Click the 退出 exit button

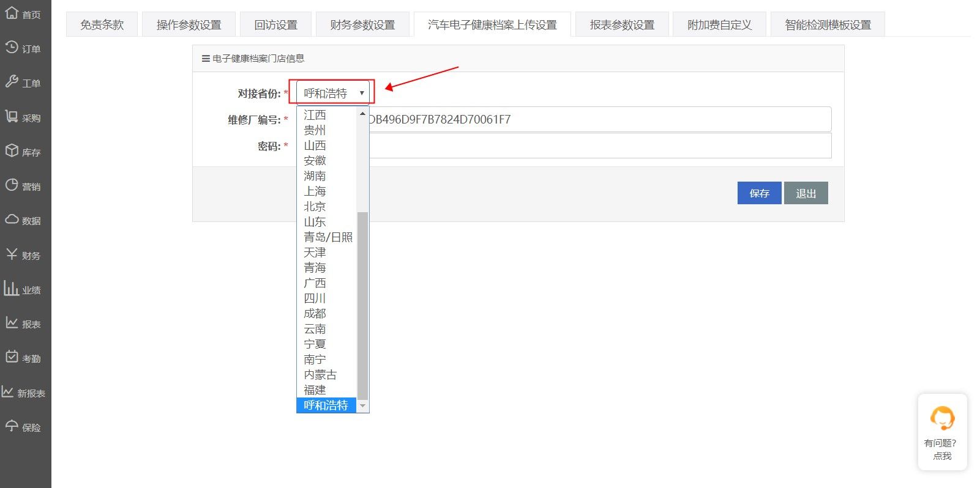click(x=806, y=193)
